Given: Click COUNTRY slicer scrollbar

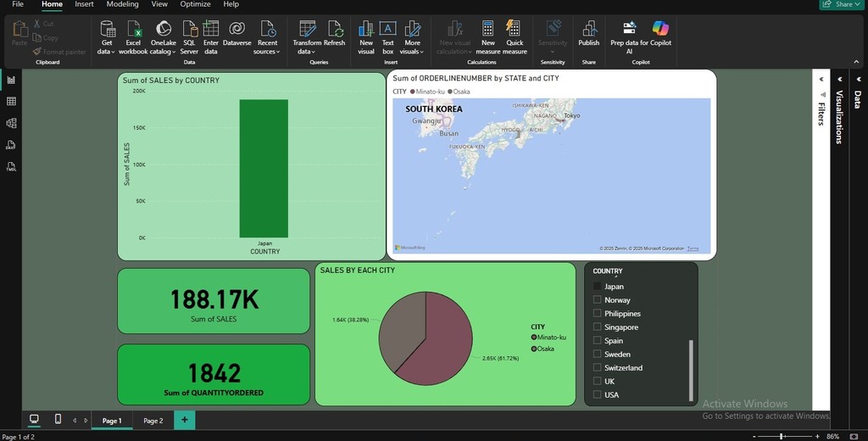Looking at the screenshot, I should 691,370.
